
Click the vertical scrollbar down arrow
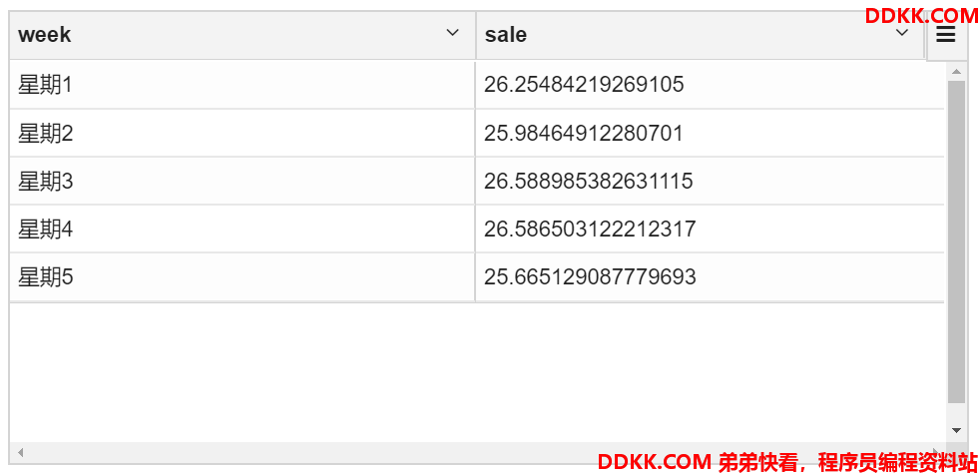956,430
